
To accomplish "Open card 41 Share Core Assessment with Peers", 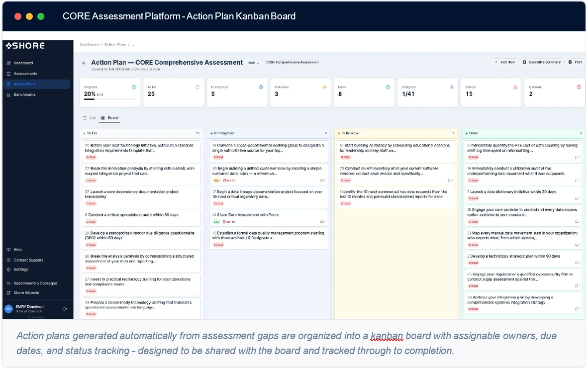I will tap(269, 218).
